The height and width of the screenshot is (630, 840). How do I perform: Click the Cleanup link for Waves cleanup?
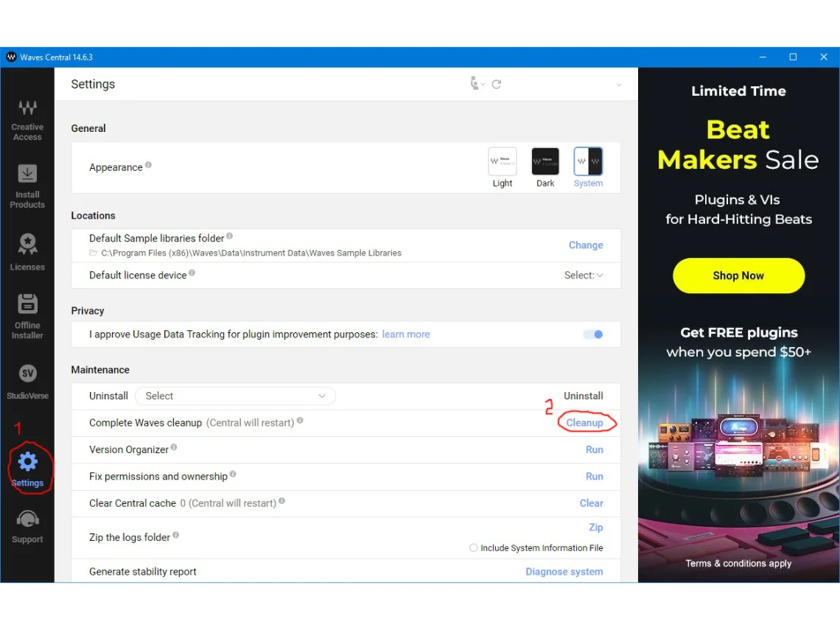pos(584,423)
